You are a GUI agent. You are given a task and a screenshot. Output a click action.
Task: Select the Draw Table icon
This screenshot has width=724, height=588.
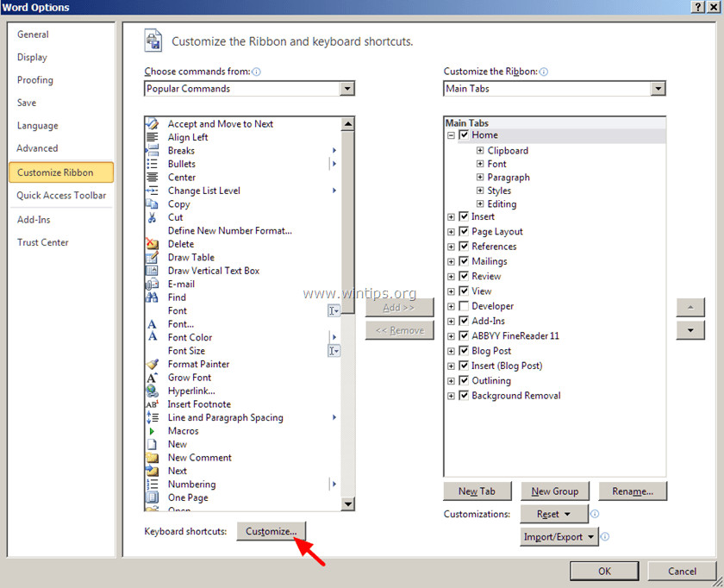[153, 257]
